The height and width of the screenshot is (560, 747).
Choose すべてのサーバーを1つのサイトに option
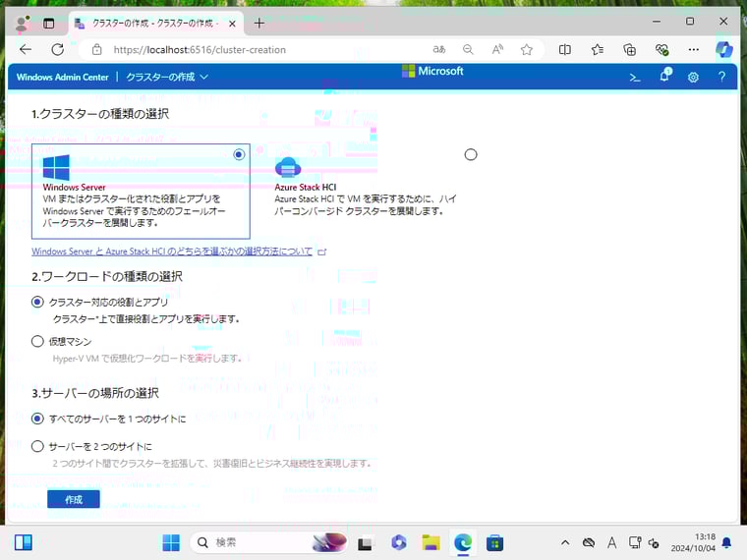click(37, 419)
